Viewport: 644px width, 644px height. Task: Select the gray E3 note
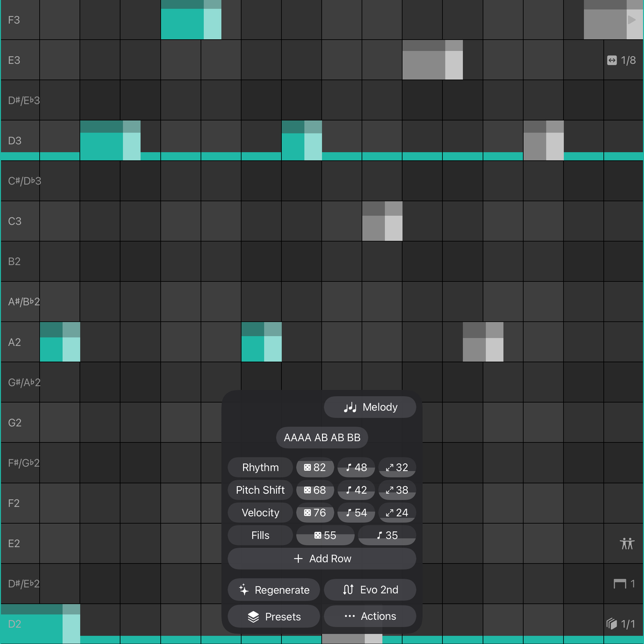(433, 60)
